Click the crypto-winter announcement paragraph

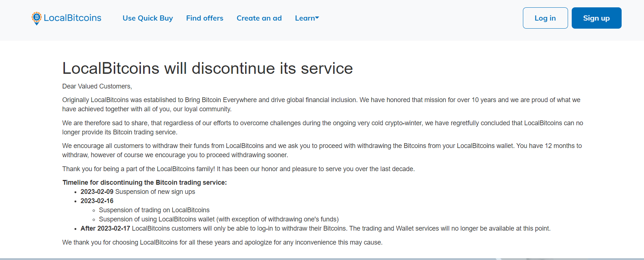tap(323, 127)
